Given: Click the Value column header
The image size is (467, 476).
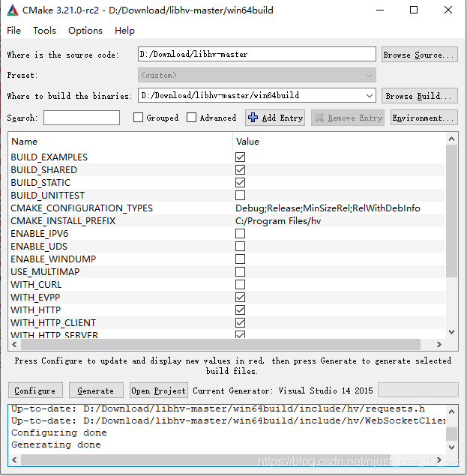Looking at the screenshot, I should (247, 142).
